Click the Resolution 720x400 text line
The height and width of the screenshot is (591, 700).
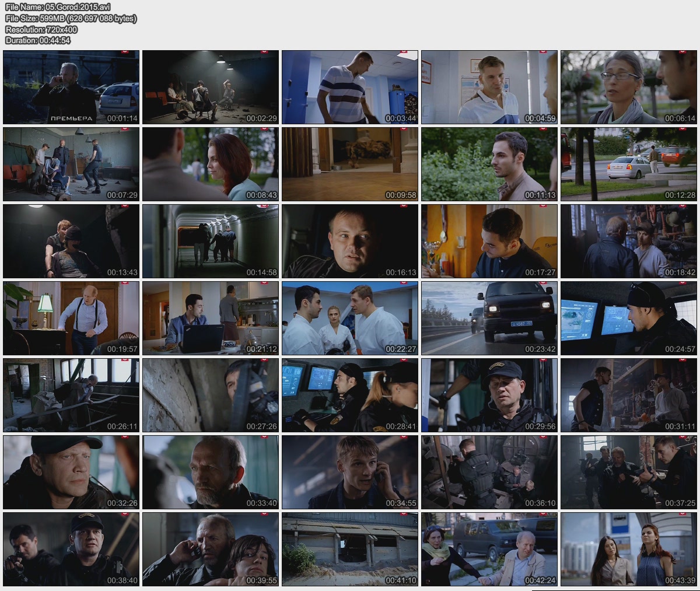click(x=41, y=29)
